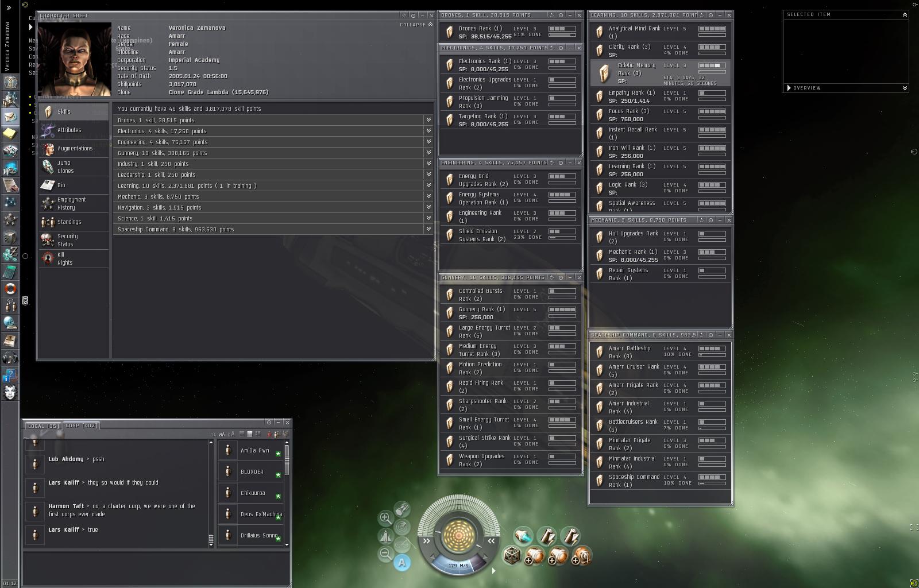Viewport: 919px width, 588px height.
Task: Select the Gunnery Rank (1) skill entry
Action: click(511, 313)
